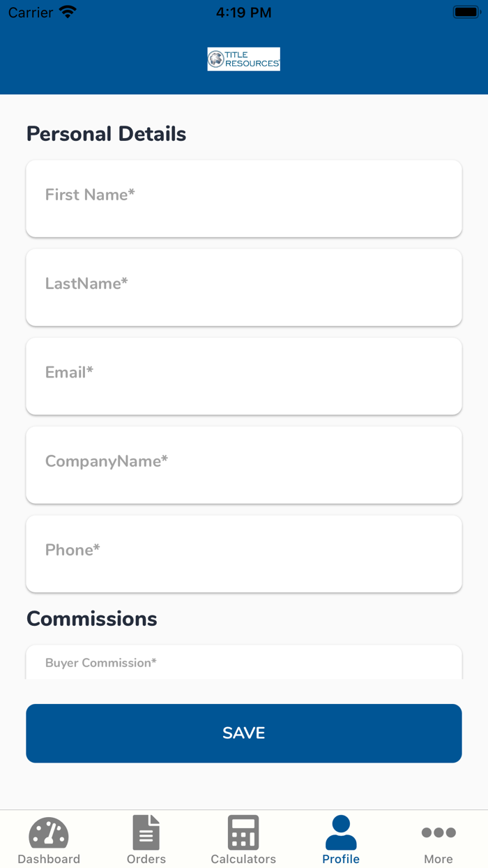
Task: Tap the battery status icon
Action: point(466,13)
